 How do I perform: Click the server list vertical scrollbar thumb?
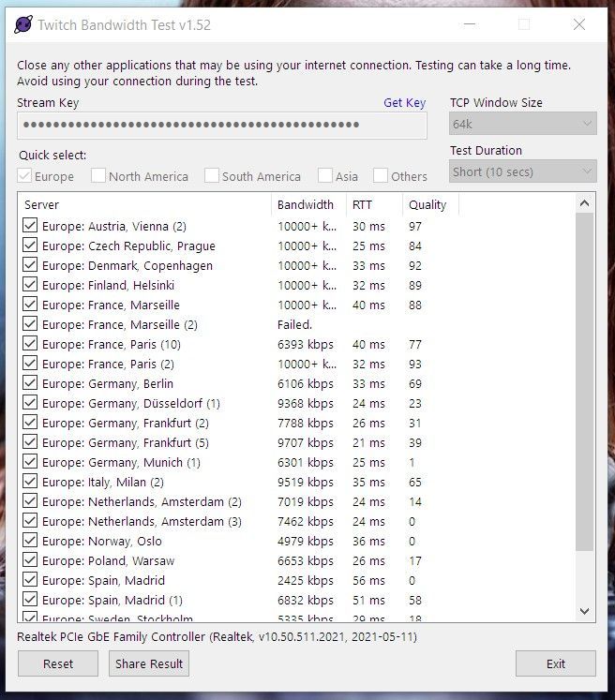584,381
